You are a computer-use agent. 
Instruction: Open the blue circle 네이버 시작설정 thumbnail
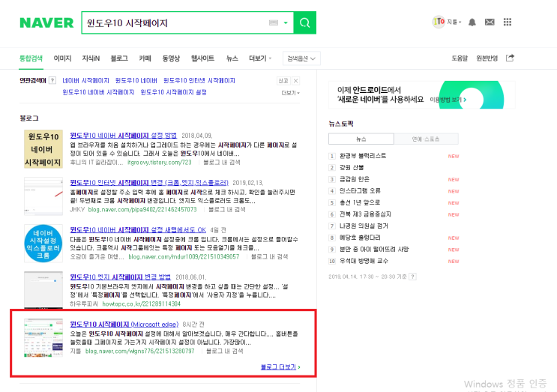(43, 244)
